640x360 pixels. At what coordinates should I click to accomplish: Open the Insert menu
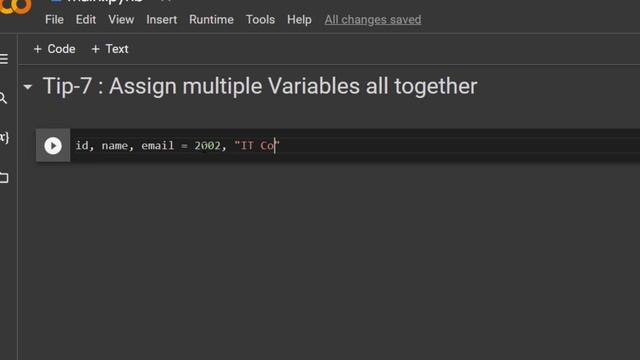(162, 20)
